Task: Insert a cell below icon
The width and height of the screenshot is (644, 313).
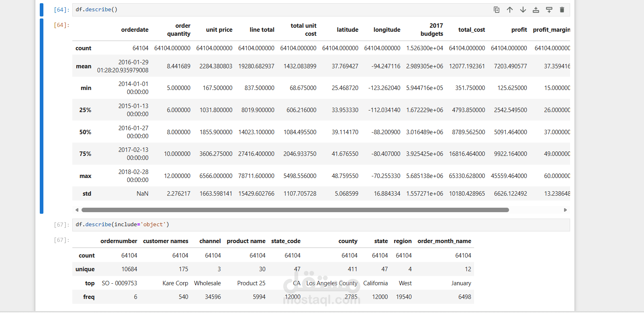Action: [x=549, y=10]
